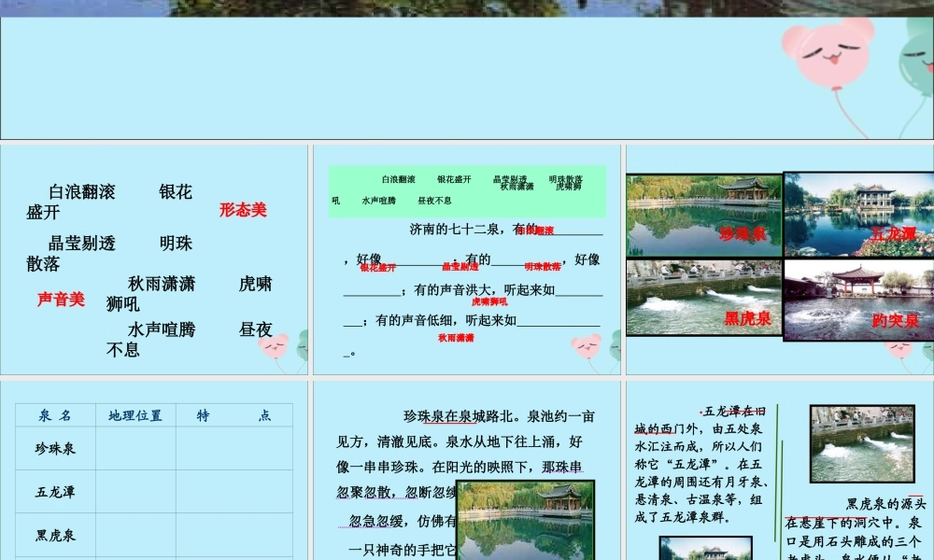The height and width of the screenshot is (560, 934).
Task: Click the text 黑虎泉的源头
Action: [x=885, y=504]
